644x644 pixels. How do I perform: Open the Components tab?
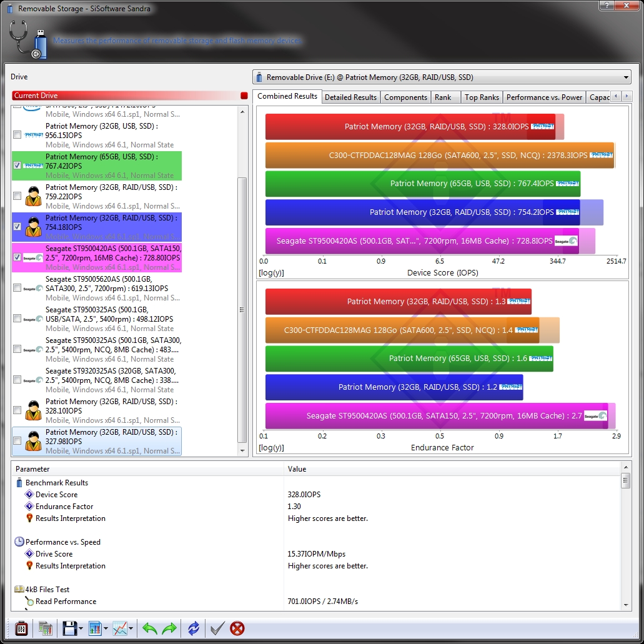pos(405,97)
